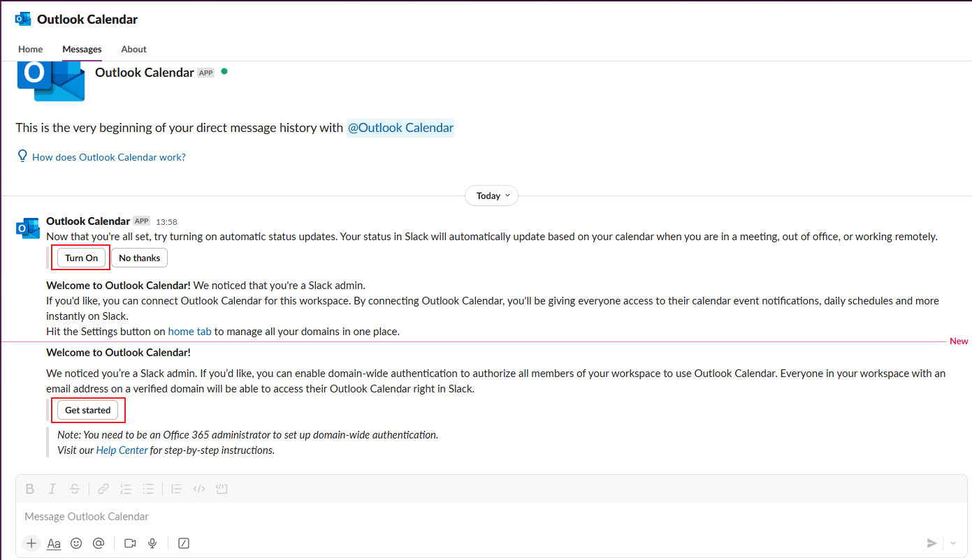Open the About tab

coord(133,49)
